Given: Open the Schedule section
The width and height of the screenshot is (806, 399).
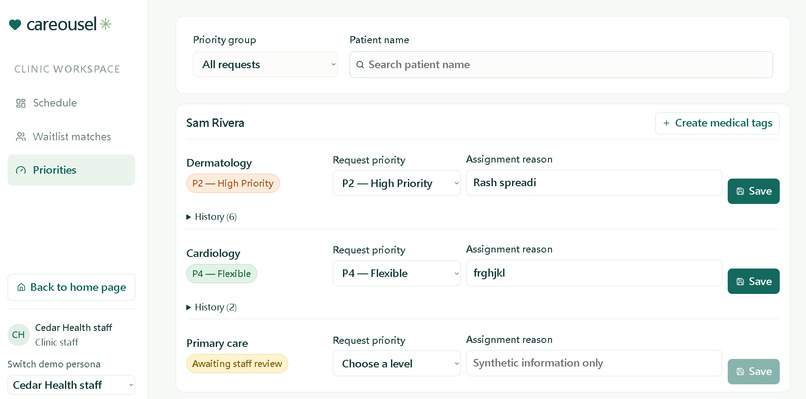Looking at the screenshot, I should point(71,103).
